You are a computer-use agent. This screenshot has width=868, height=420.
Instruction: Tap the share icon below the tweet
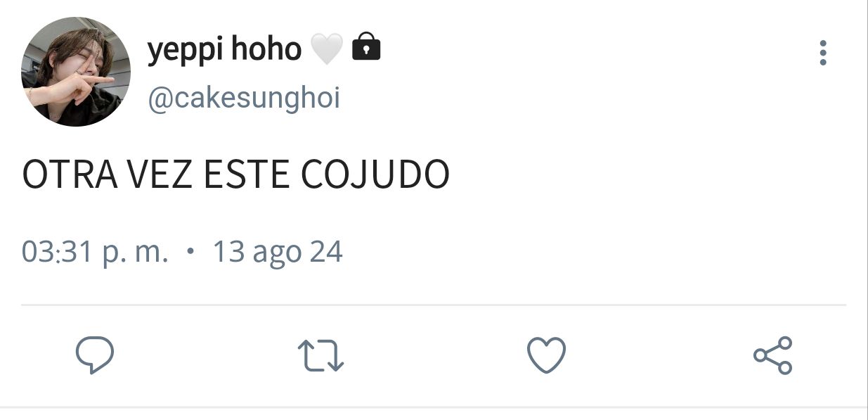(772, 355)
